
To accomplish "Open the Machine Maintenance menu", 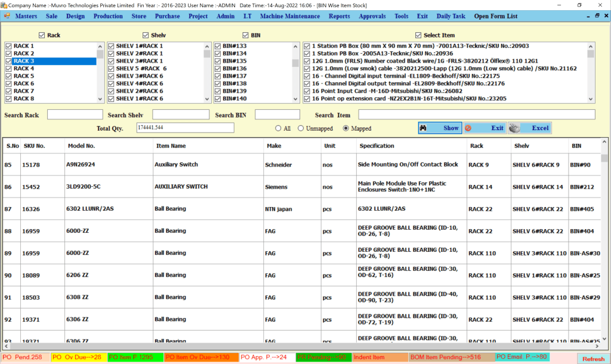I will 290,16.
